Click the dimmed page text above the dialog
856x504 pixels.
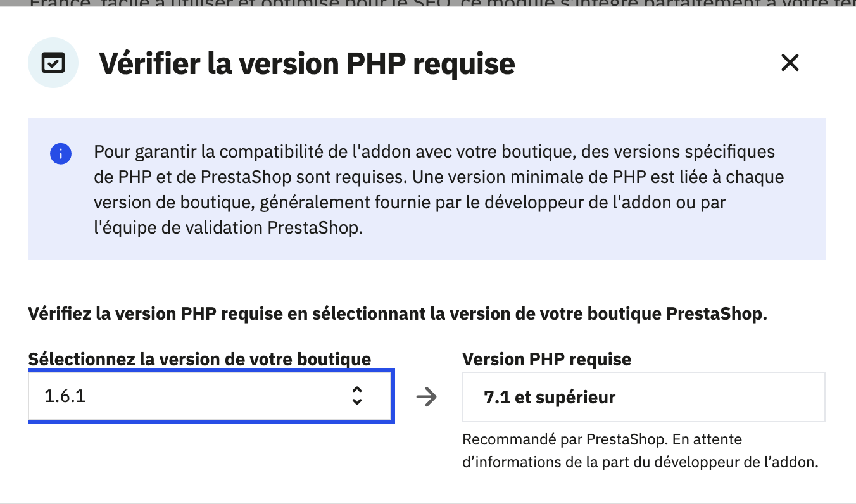tap(428, 4)
